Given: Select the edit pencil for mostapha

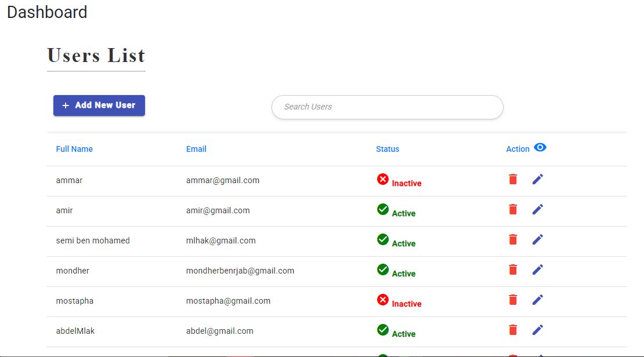Looking at the screenshot, I should (537, 299).
